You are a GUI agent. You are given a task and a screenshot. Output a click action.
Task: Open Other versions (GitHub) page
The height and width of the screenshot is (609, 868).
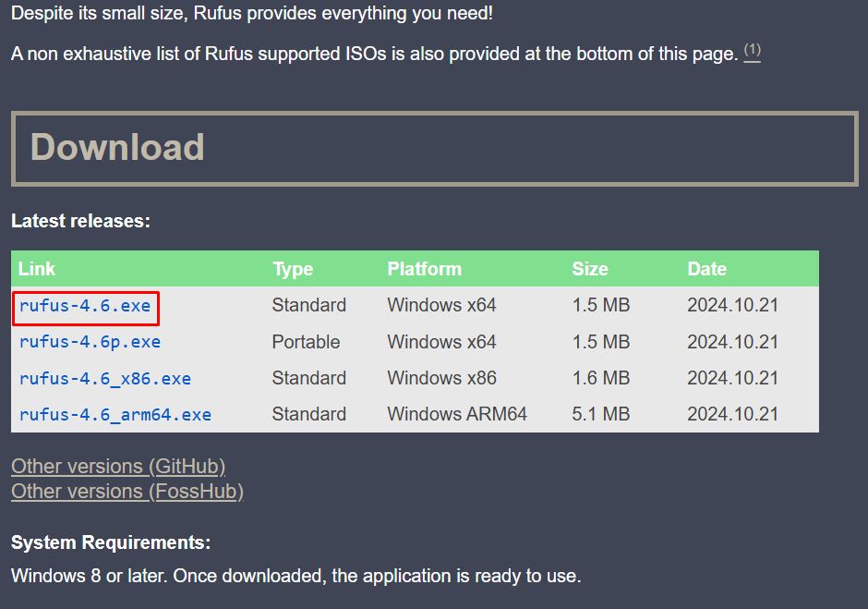point(117,466)
